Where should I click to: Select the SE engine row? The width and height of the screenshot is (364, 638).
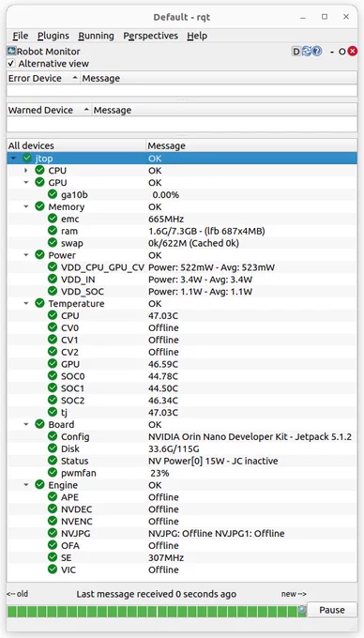(182, 557)
